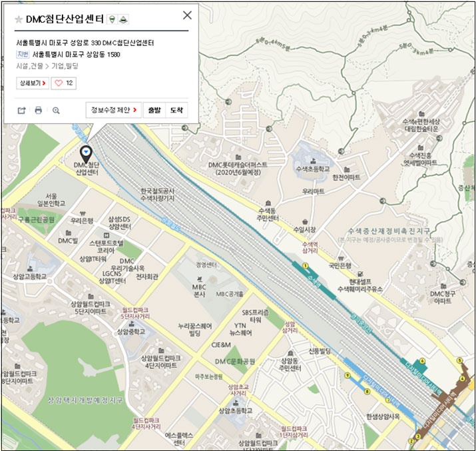Click the favorite star beside DMC첨단산업센터
Screen dimensions: 476x451
tap(18, 19)
